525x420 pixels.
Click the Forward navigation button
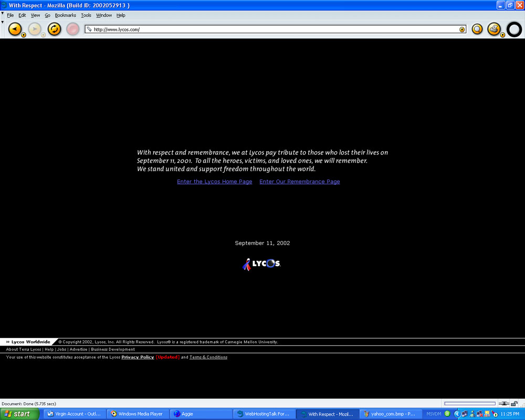coord(35,29)
